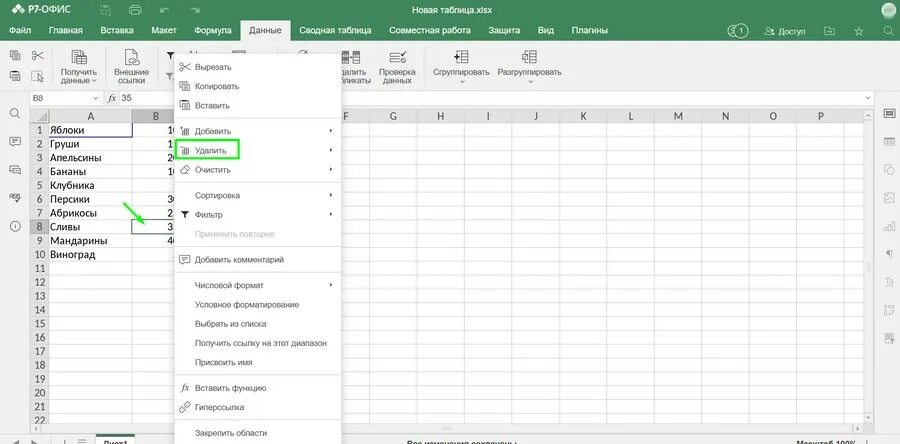
Task: Click the filter funnel icon in the ribbon
Action: pyautogui.click(x=170, y=56)
